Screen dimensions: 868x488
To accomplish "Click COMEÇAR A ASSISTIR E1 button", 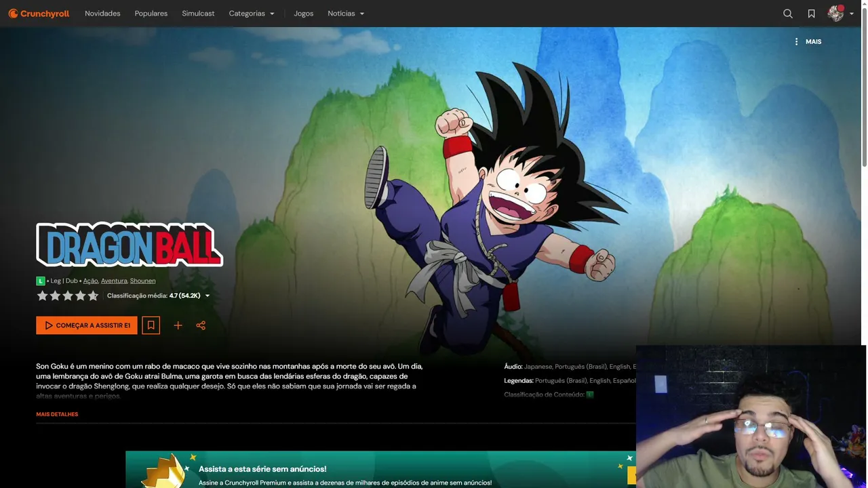I will pyautogui.click(x=87, y=325).
